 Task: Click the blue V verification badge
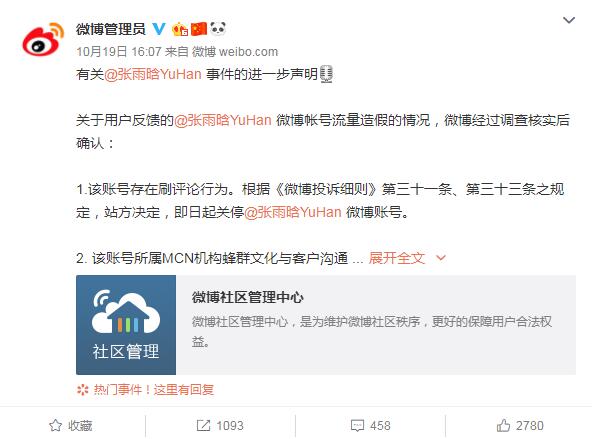point(159,29)
